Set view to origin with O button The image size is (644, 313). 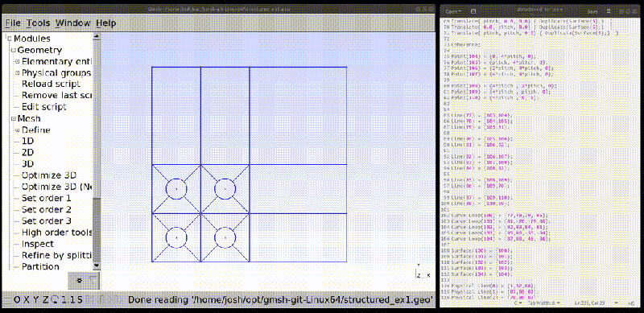point(17,299)
